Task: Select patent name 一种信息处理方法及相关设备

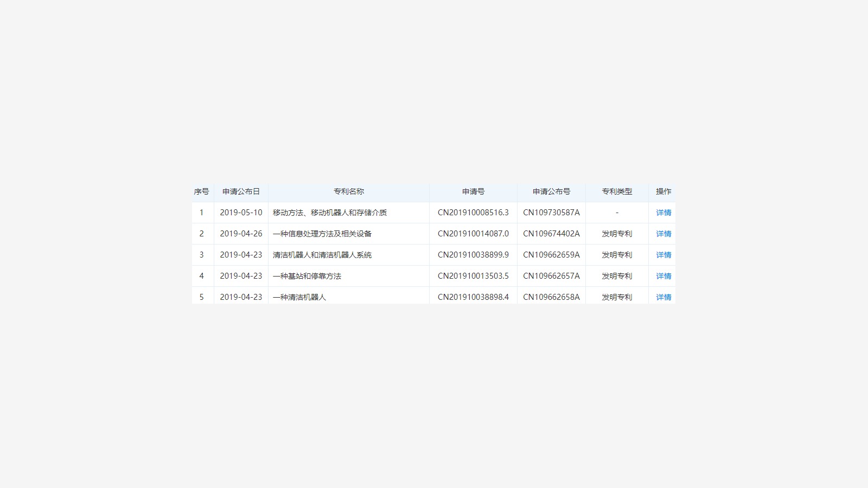Action: [322, 234]
